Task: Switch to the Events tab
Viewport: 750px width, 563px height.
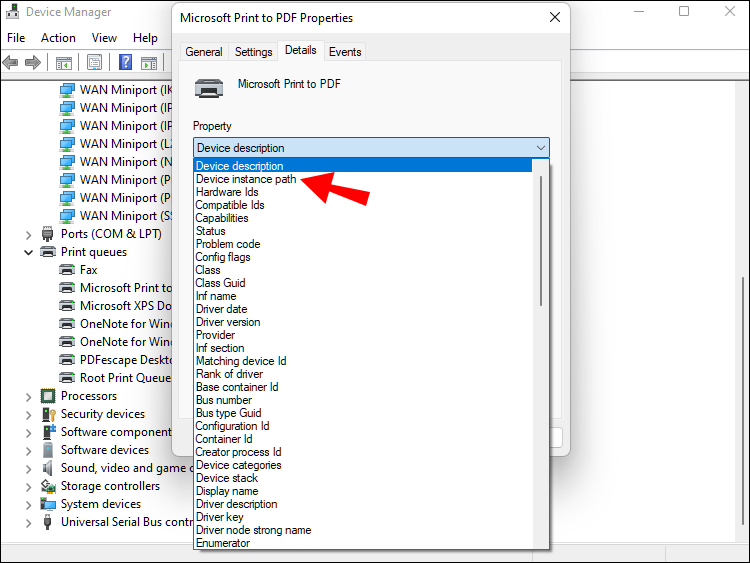Action: pyautogui.click(x=345, y=52)
